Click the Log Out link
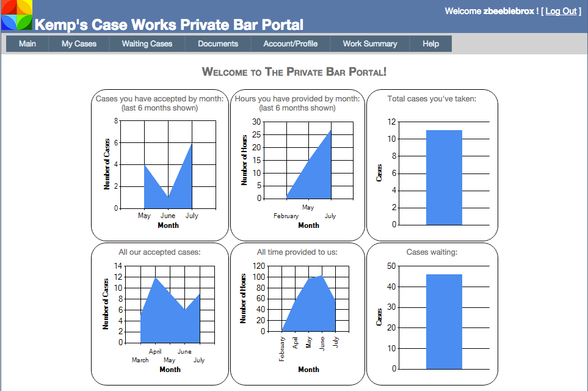 coord(561,11)
